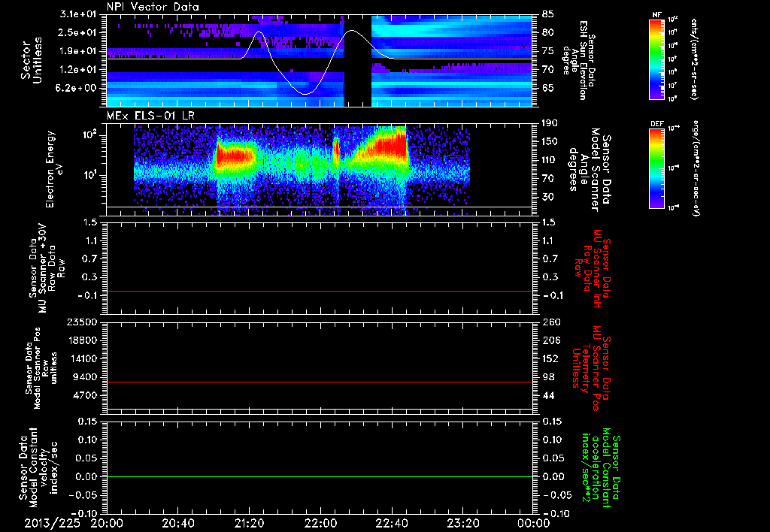Screen dimensions: 770x532
Task: Click the "152" telemetry axis value
Action: [x=550, y=358]
